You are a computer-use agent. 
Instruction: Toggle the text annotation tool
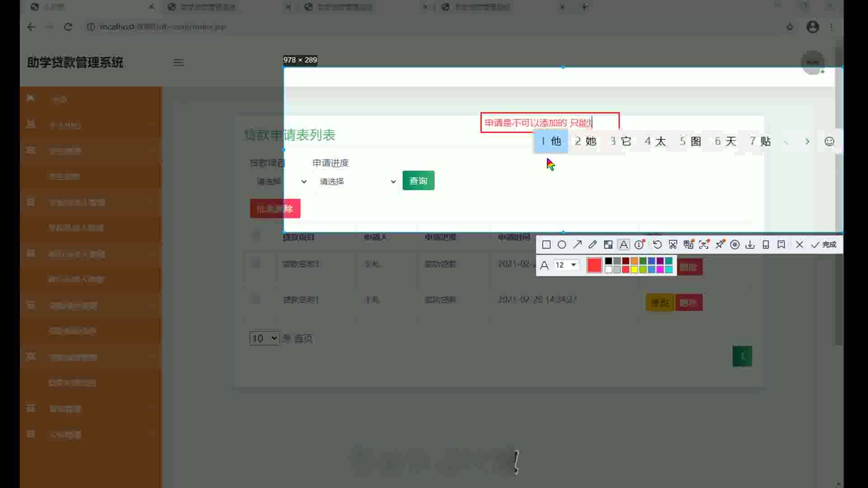point(623,244)
